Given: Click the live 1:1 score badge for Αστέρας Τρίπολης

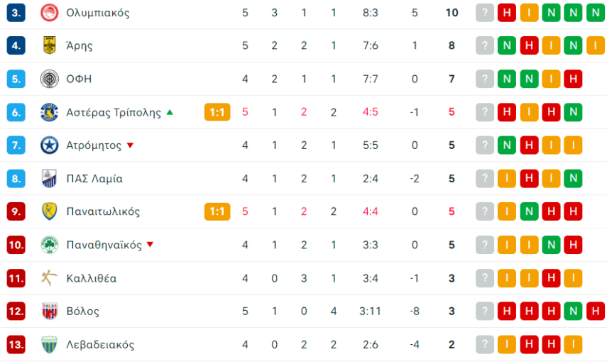Looking at the screenshot, I should [217, 112].
